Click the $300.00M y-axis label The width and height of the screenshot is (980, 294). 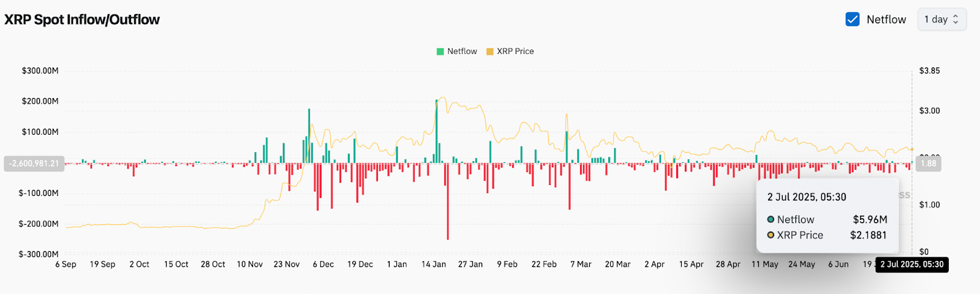40,71
